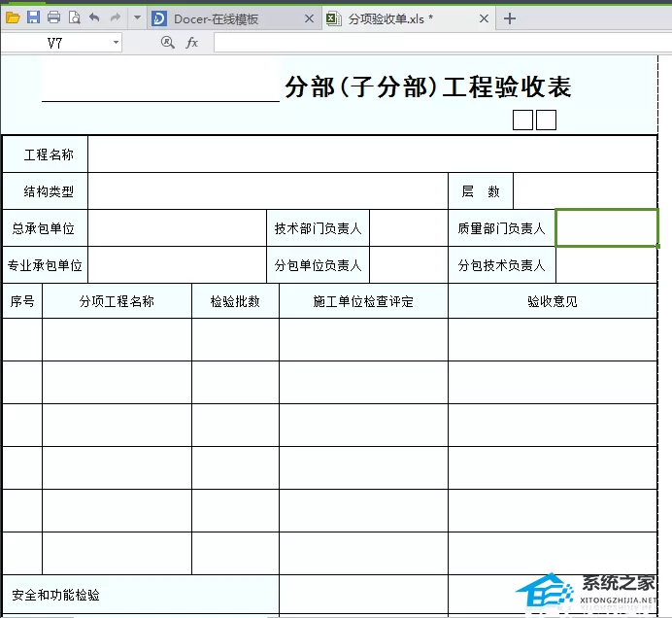Switch to Docer-在线模板 tab
Screen dimensions: 672x618
(234, 18)
